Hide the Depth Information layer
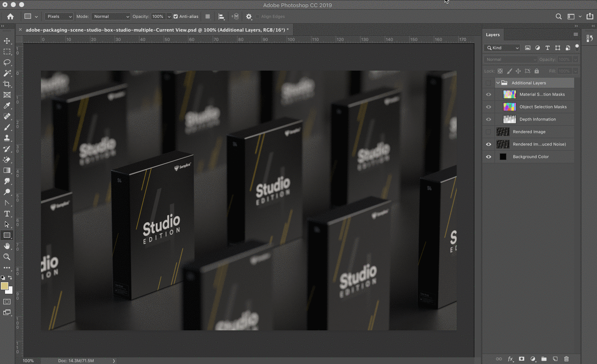This screenshot has height=364, width=597. click(x=488, y=119)
